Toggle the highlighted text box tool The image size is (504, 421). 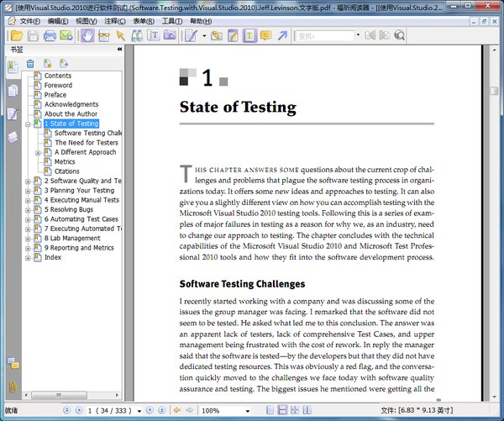249,35
